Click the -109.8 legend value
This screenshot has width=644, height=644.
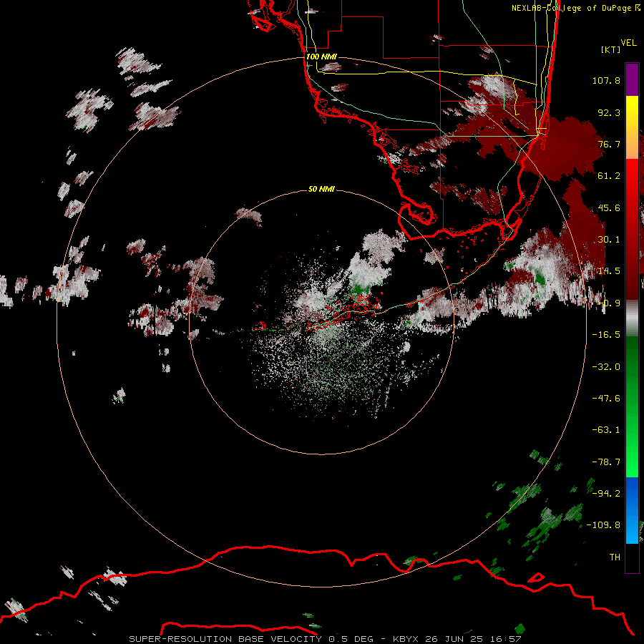coord(603,525)
